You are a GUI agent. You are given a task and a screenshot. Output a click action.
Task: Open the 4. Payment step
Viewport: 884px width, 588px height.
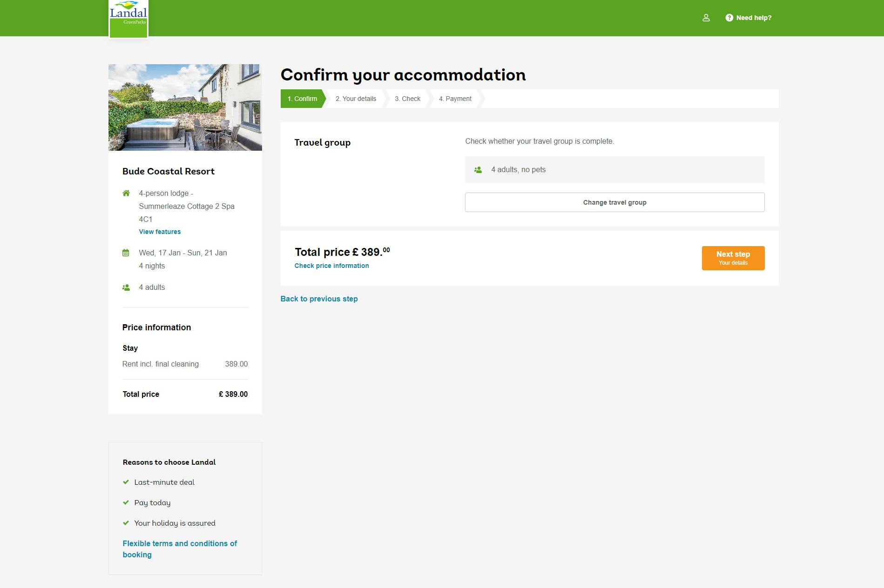coord(455,99)
